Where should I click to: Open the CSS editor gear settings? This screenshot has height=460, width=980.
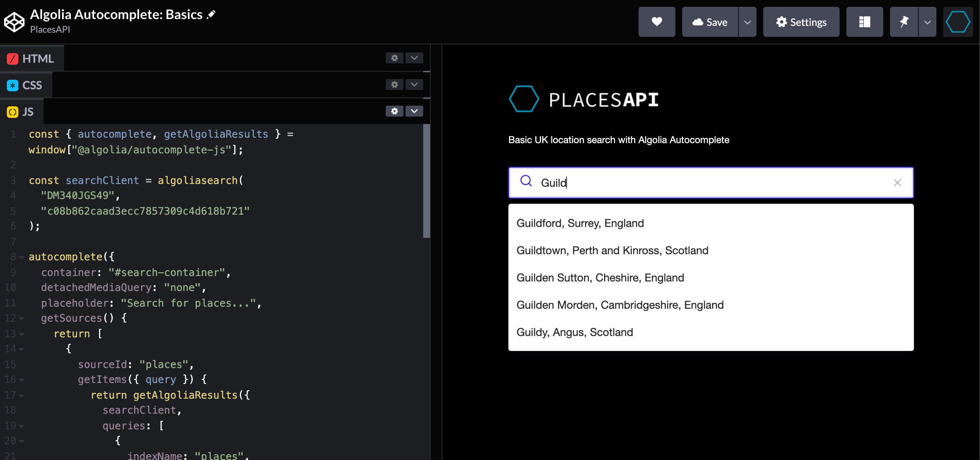click(394, 85)
